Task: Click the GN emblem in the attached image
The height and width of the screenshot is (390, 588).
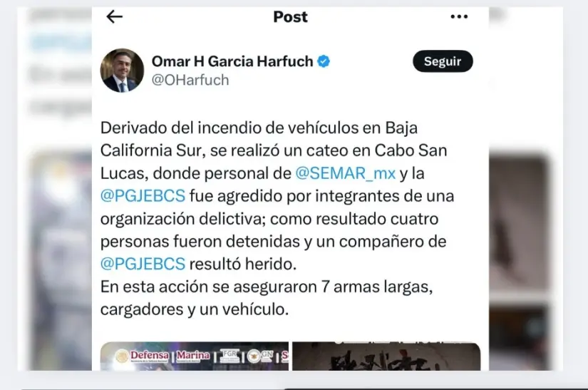Action: [260, 356]
